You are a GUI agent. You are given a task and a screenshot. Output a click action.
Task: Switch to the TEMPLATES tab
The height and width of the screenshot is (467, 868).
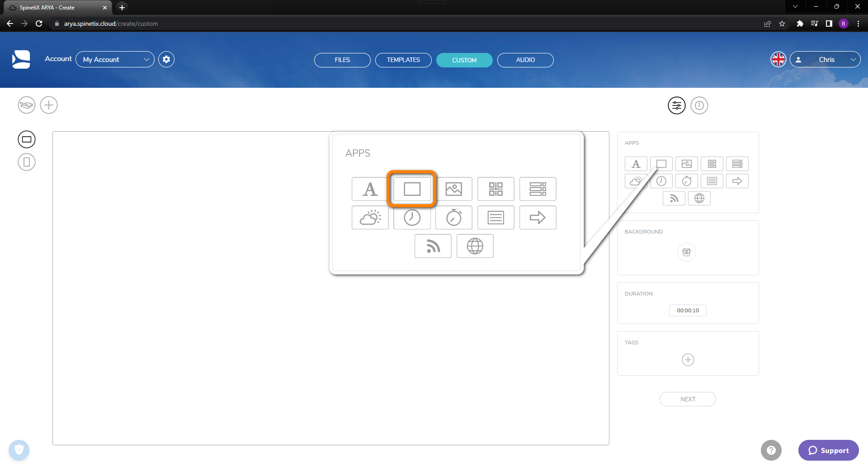click(x=403, y=60)
